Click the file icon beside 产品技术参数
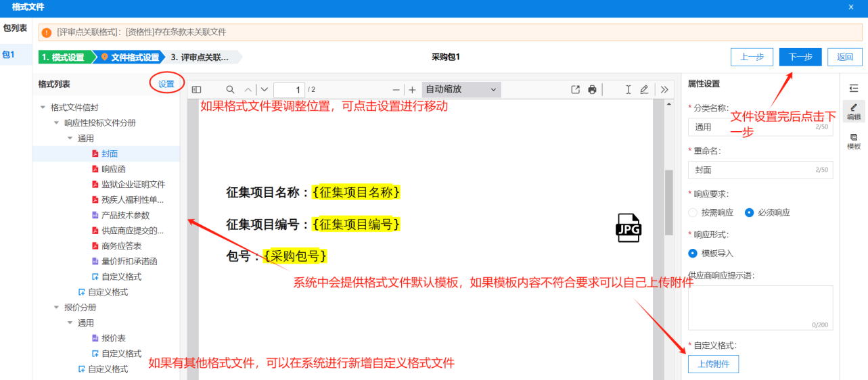This screenshot has width=868, height=380. coord(95,215)
